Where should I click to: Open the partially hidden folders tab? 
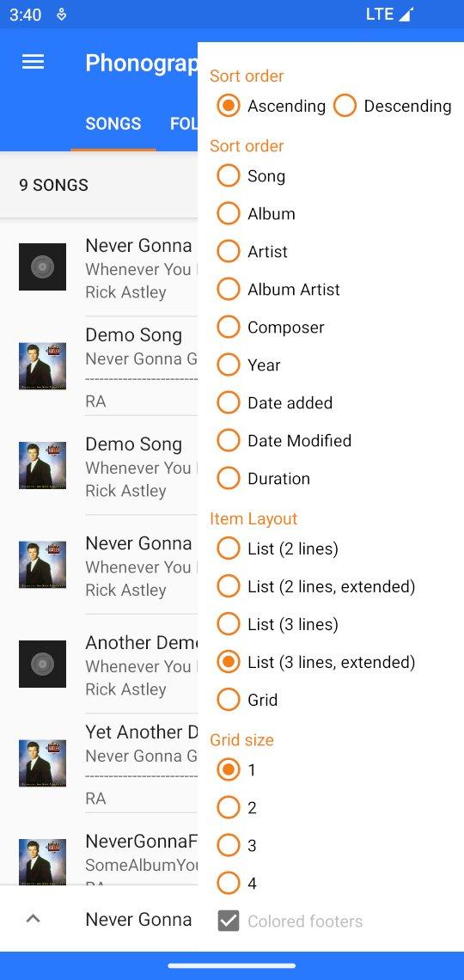184,123
